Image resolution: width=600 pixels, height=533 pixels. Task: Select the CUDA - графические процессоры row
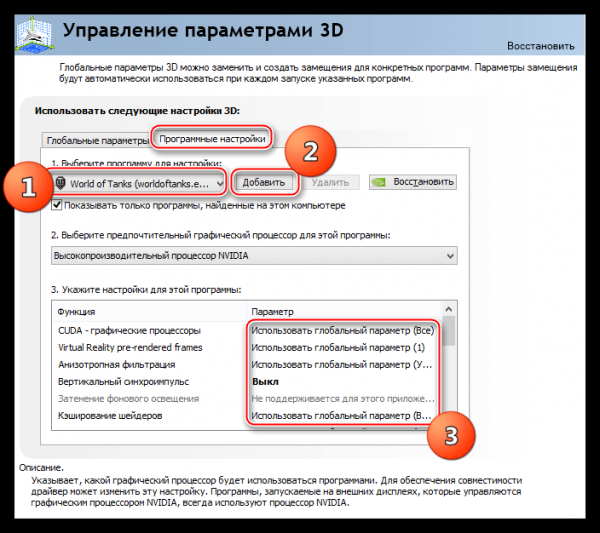tap(247, 331)
